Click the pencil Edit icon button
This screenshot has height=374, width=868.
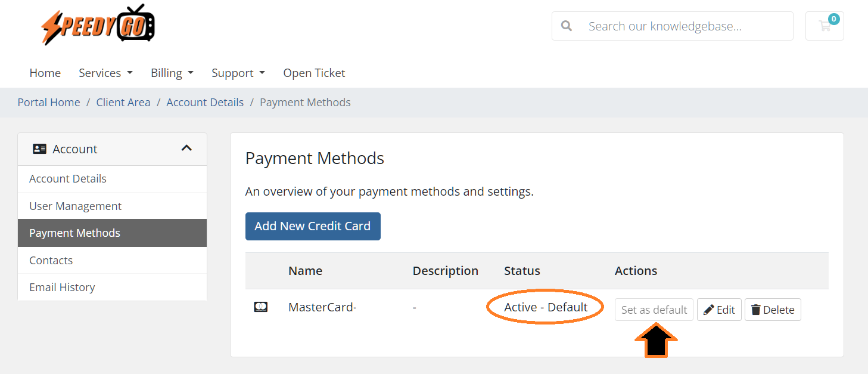point(719,310)
